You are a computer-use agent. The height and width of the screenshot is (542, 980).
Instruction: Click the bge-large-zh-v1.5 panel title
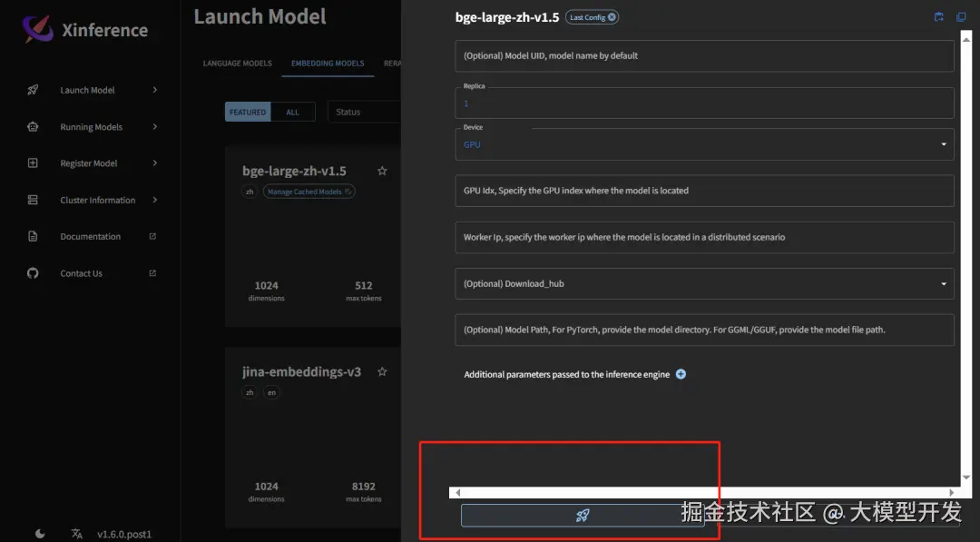pyautogui.click(x=507, y=17)
